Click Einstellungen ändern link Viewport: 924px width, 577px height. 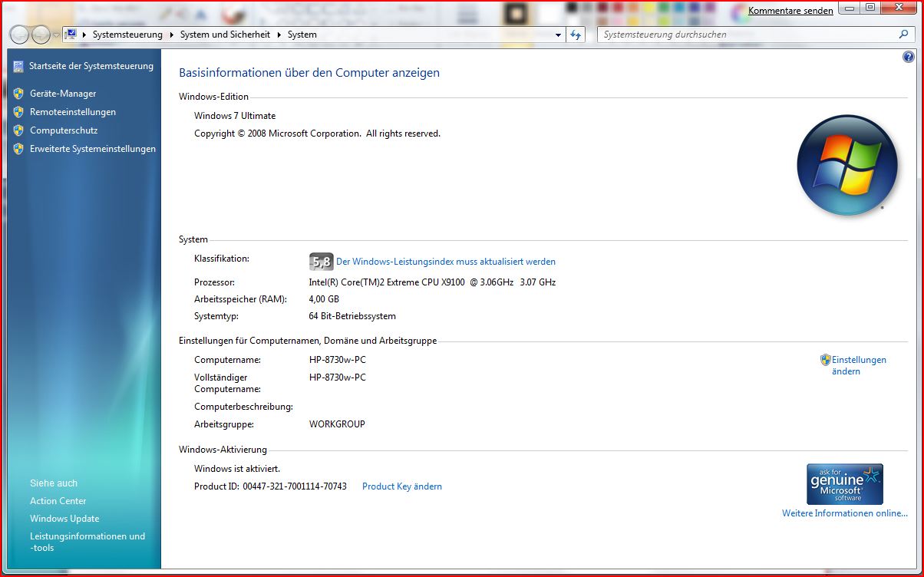859,365
